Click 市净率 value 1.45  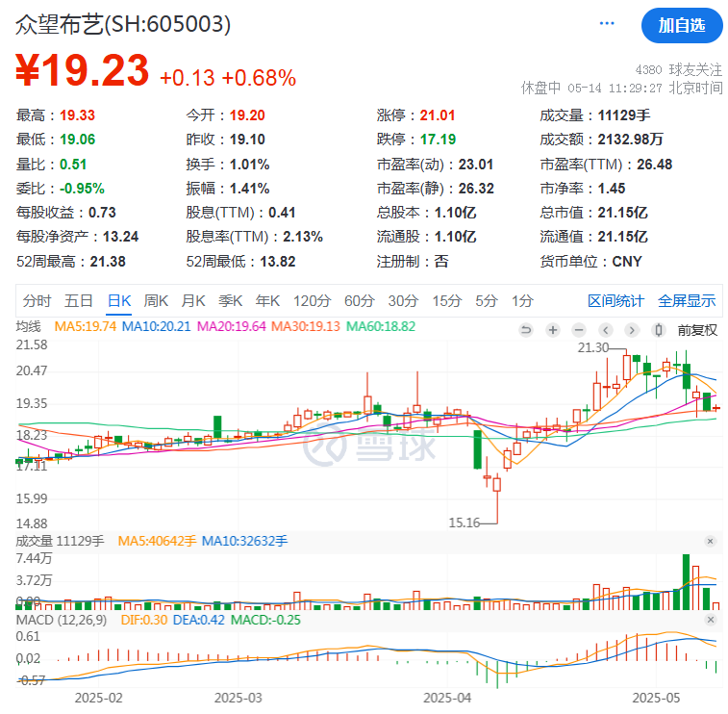coord(612,189)
